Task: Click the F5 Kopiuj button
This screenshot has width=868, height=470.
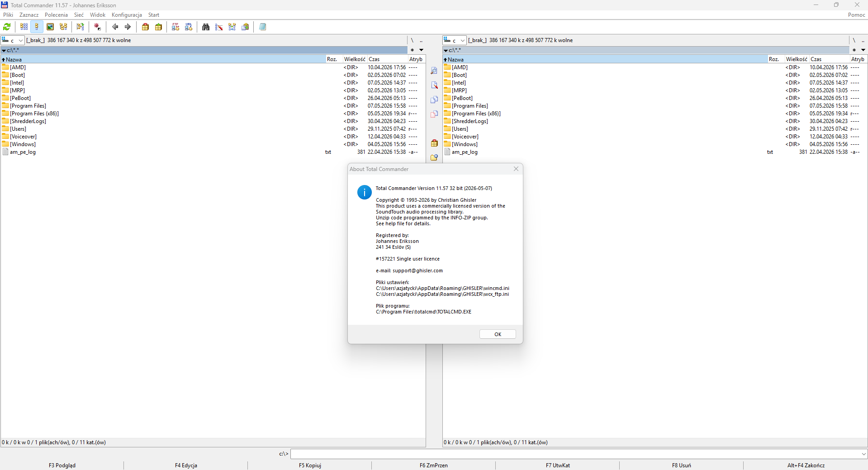Action: (310, 465)
